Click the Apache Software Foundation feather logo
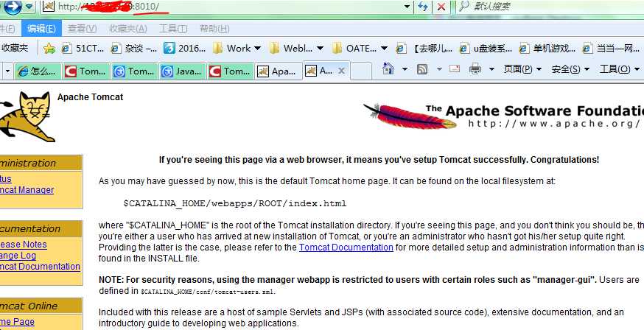This screenshot has width=644, height=330. pos(503,116)
